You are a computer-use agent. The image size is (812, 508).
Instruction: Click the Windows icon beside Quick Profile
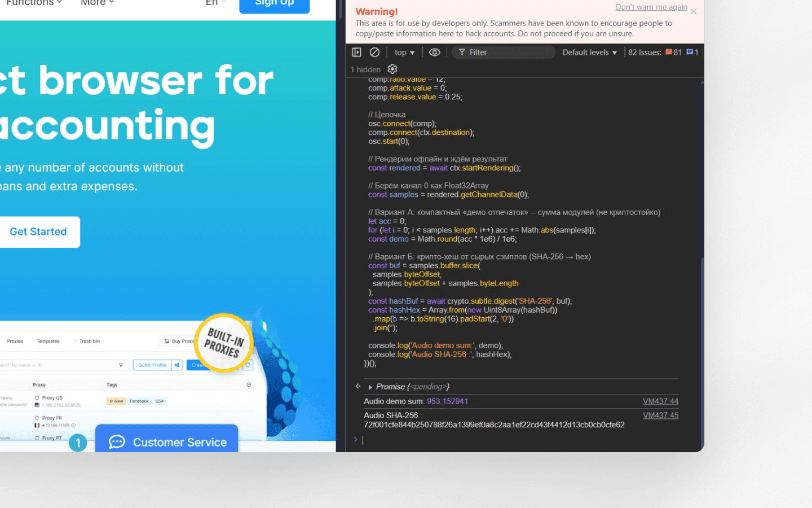pos(177,365)
